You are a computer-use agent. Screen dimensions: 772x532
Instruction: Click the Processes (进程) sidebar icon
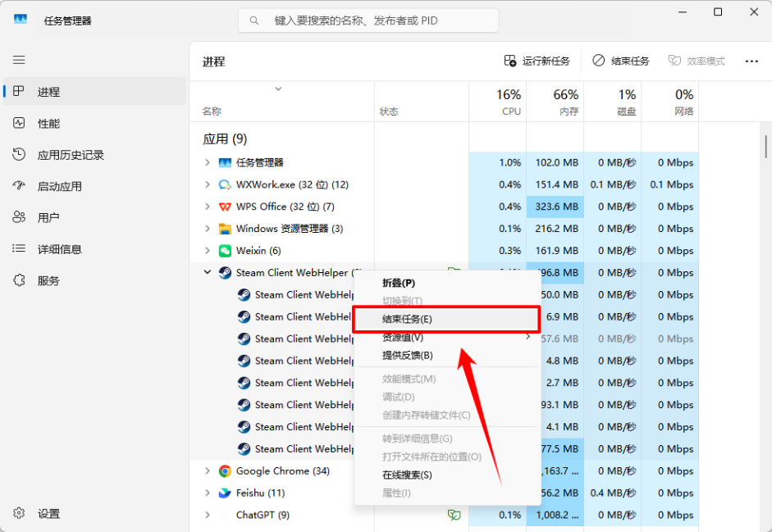click(19, 91)
